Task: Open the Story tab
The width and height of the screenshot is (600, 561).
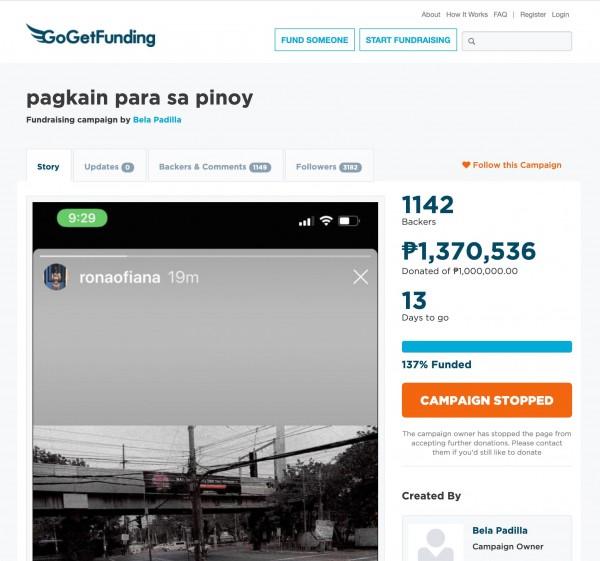Action: (x=49, y=166)
